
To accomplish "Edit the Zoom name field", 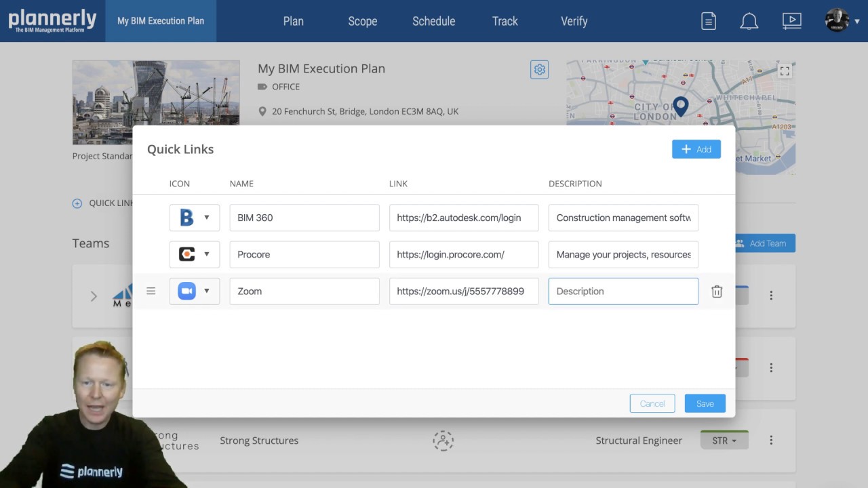I will pyautogui.click(x=304, y=291).
